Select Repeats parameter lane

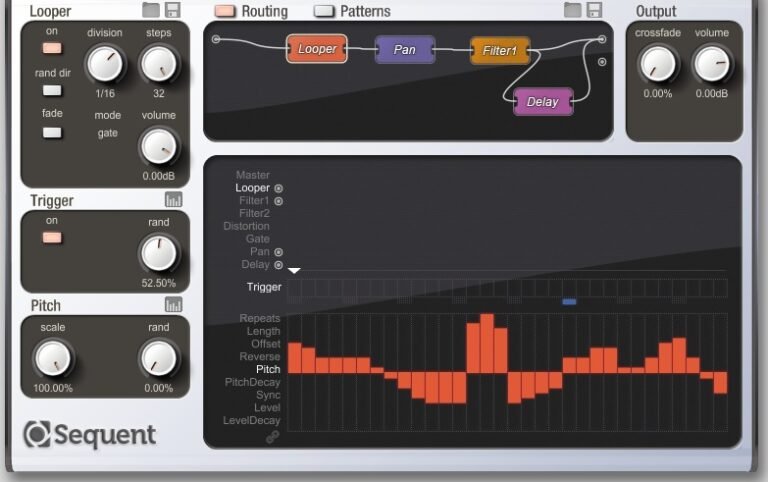[260, 318]
